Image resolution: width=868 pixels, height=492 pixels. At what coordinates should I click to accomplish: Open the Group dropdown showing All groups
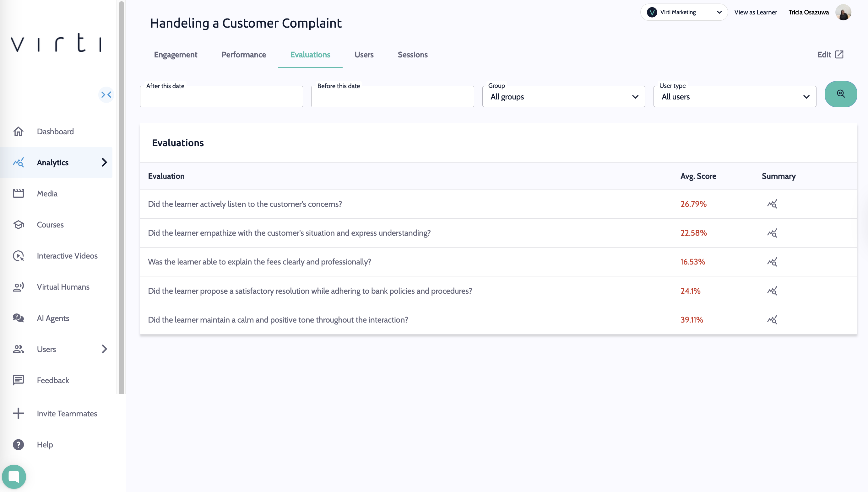563,97
